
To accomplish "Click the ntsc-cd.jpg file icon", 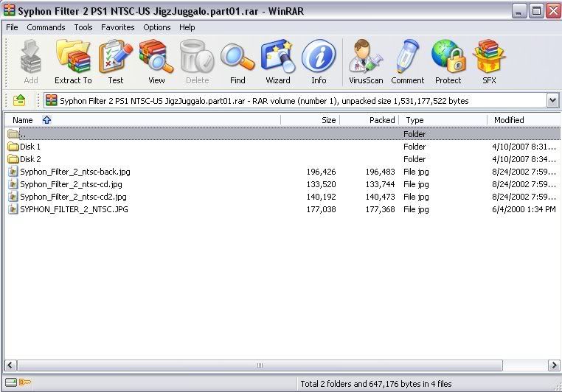I will pyautogui.click(x=13, y=184).
